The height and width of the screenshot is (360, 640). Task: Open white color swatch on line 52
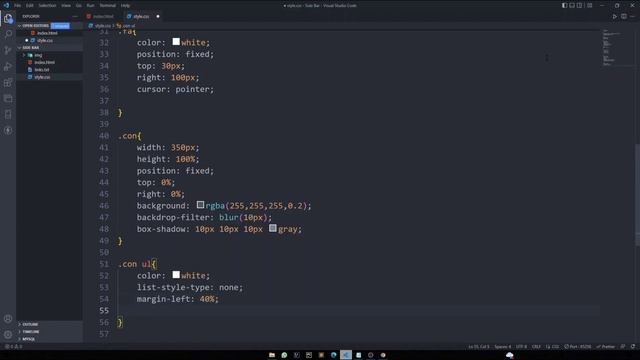point(176,275)
